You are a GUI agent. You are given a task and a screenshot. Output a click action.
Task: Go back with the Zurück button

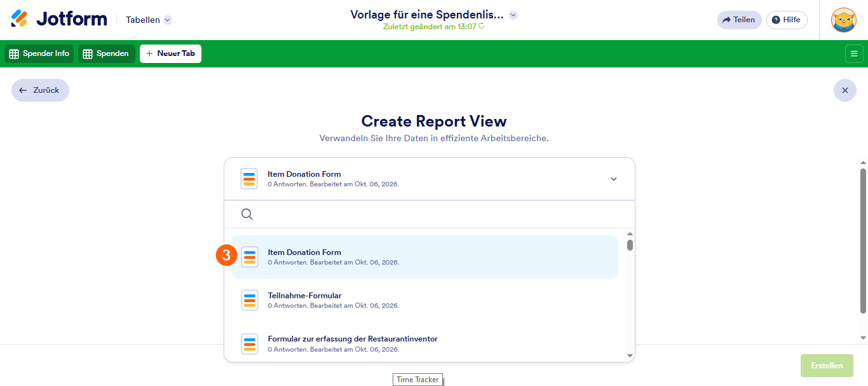coord(40,90)
